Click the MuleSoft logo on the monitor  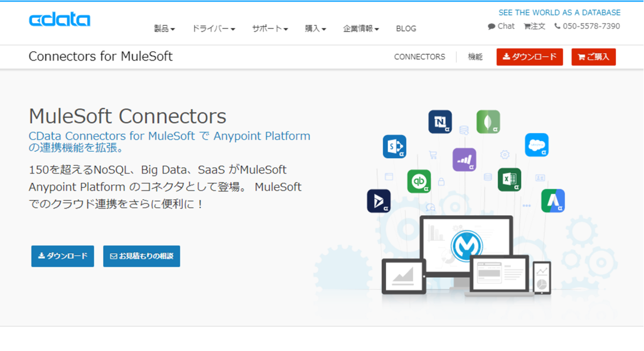(x=466, y=246)
